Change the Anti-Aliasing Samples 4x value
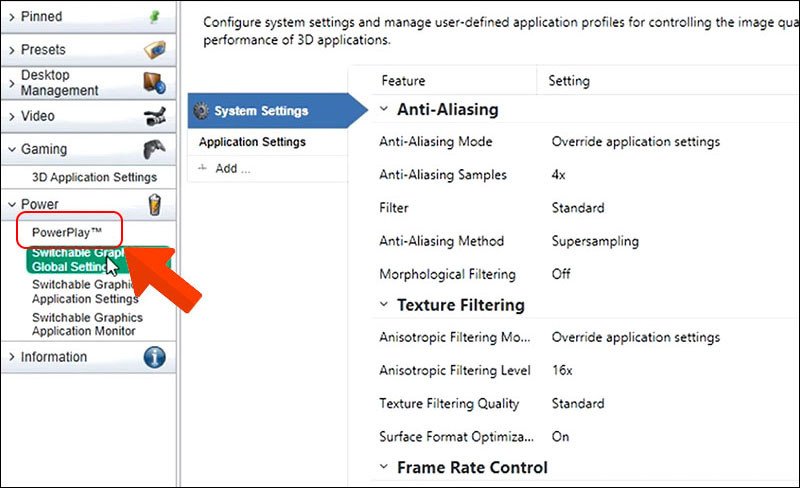This screenshot has width=800, height=488. point(559,175)
